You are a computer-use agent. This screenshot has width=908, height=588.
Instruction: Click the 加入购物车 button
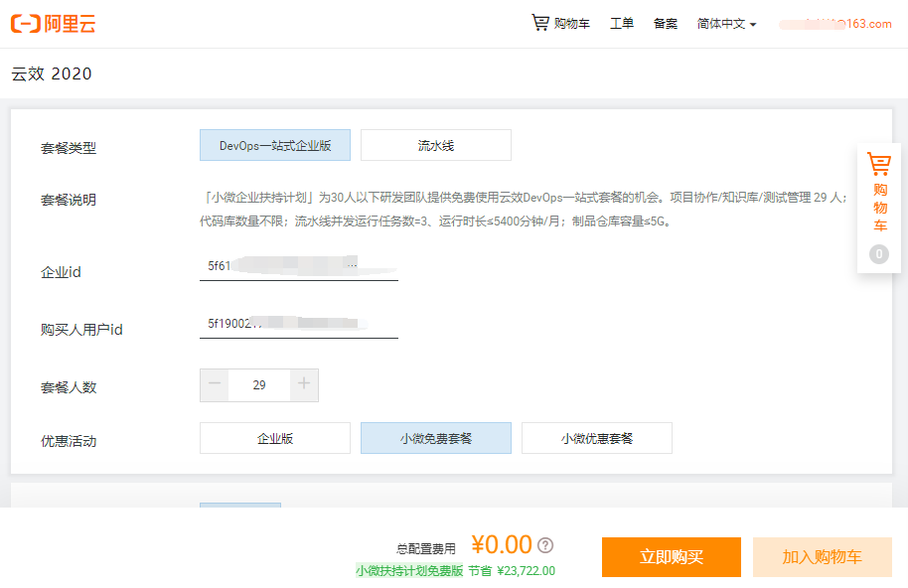click(x=822, y=557)
